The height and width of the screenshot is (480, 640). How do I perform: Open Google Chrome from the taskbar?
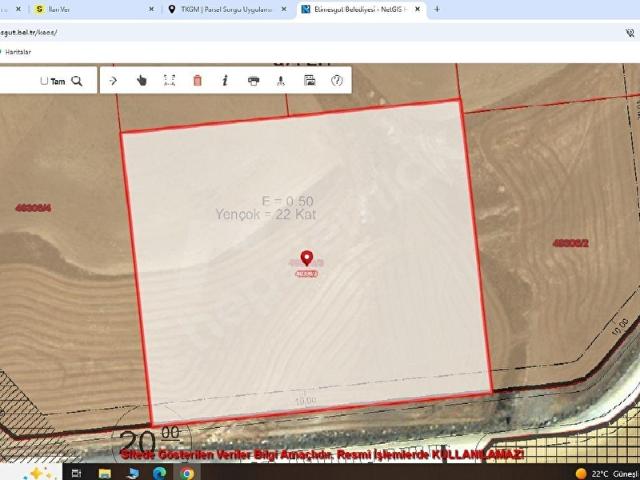click(187, 473)
